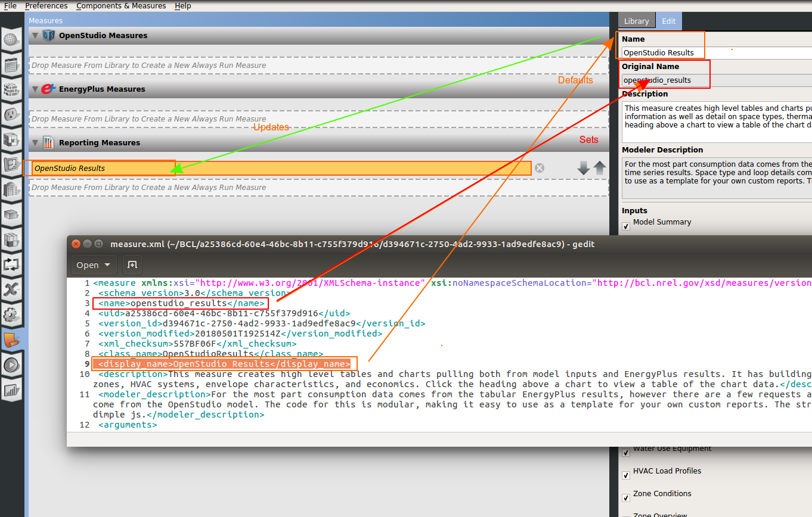Screen dimensions: 812x517
Task: Toggle the Model Summary checkbox
Action: (626, 226)
